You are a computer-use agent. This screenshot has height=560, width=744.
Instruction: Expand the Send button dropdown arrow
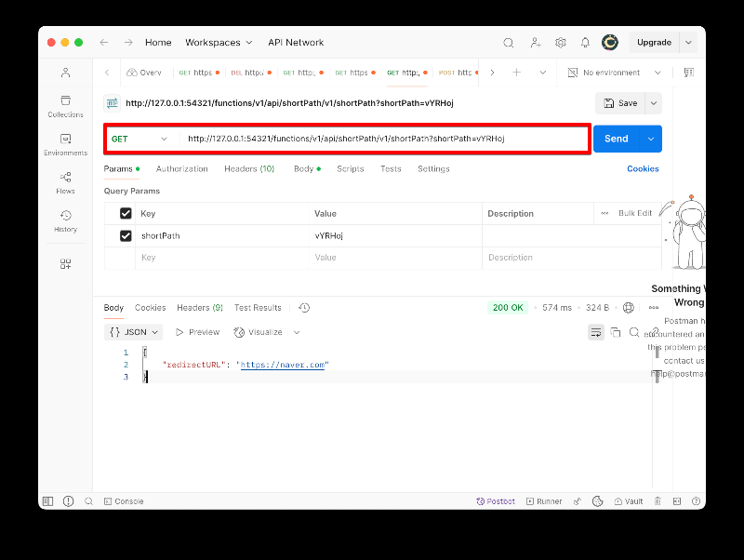point(651,139)
